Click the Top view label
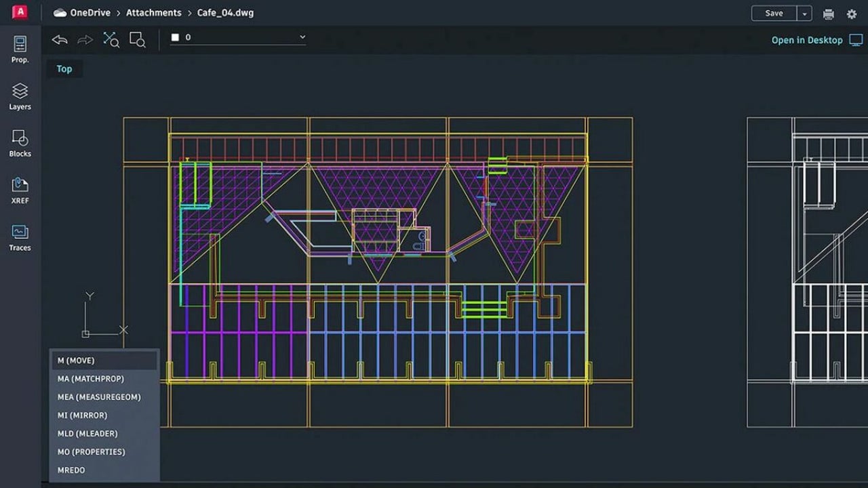 (x=64, y=68)
